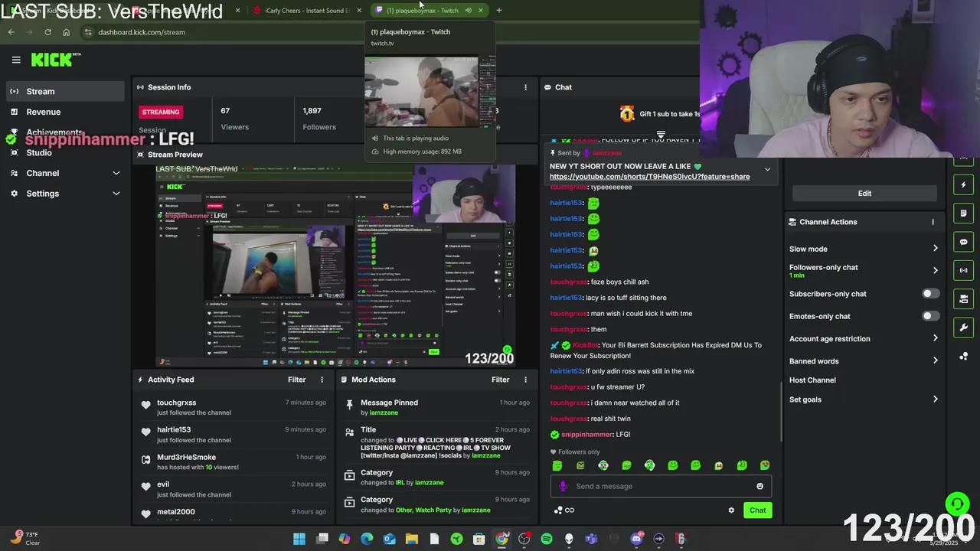Open the Kick hamburger menu
The image size is (980, 551).
pos(16,60)
